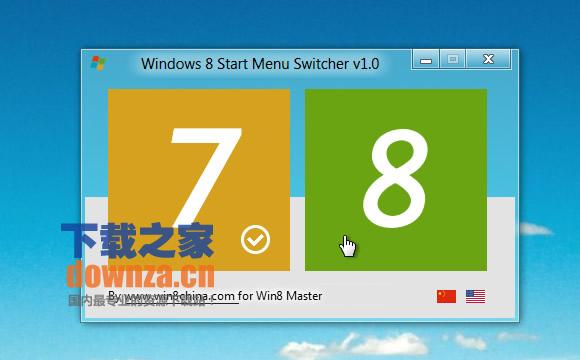580x360 pixels.
Task: Select the orange Windows 7 start menu tile
Action: (x=199, y=180)
